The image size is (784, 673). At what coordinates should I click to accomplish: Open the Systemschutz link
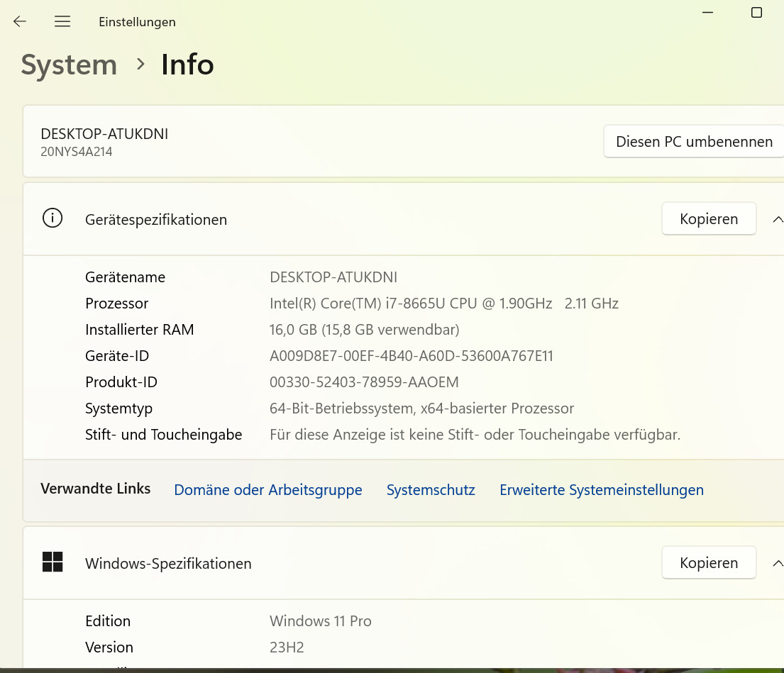coord(431,489)
